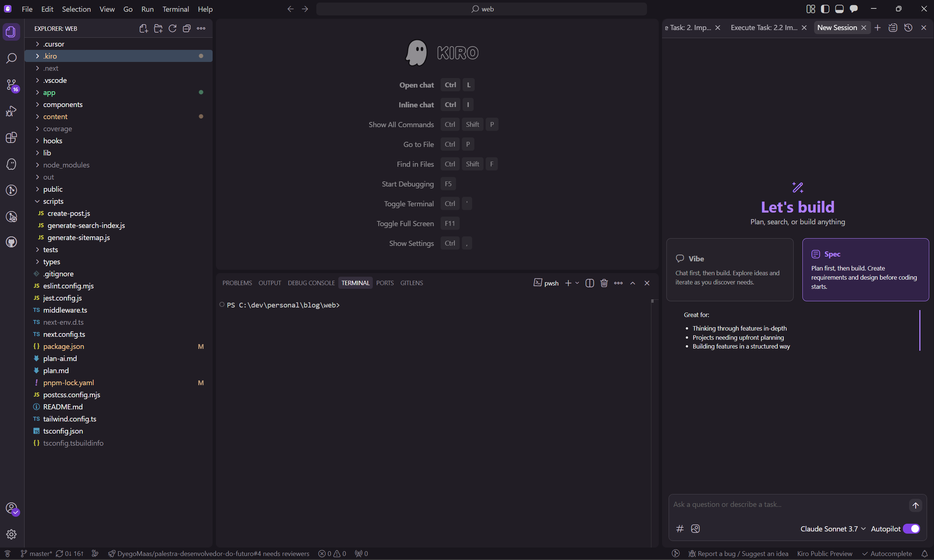Expand the app folder
The image size is (934, 560).
pyautogui.click(x=118, y=92)
